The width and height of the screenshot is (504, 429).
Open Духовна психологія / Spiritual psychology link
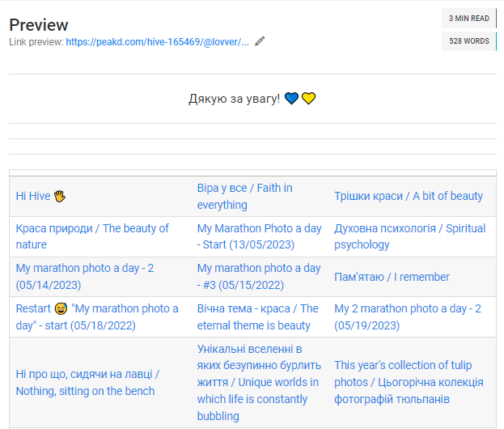point(410,236)
